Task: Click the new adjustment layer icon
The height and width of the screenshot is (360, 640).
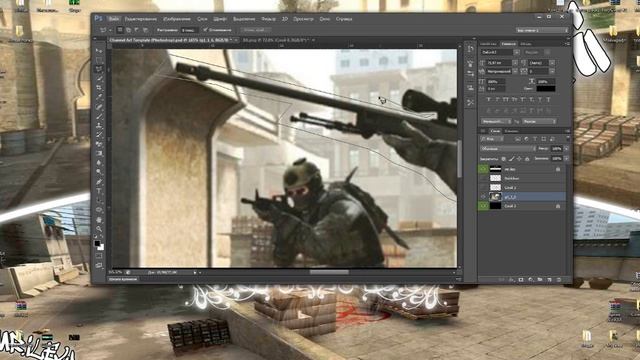Action: click(x=531, y=280)
